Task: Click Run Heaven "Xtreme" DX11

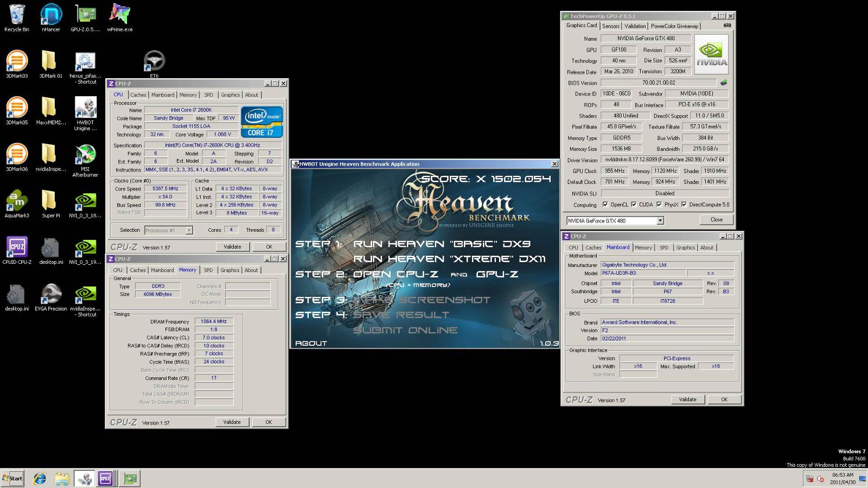Action: (x=450, y=259)
